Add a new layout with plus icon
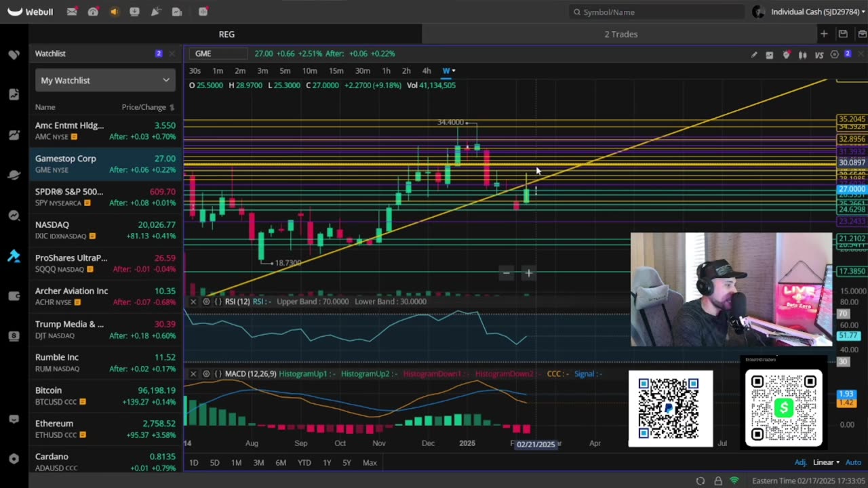The image size is (868, 488). (824, 34)
